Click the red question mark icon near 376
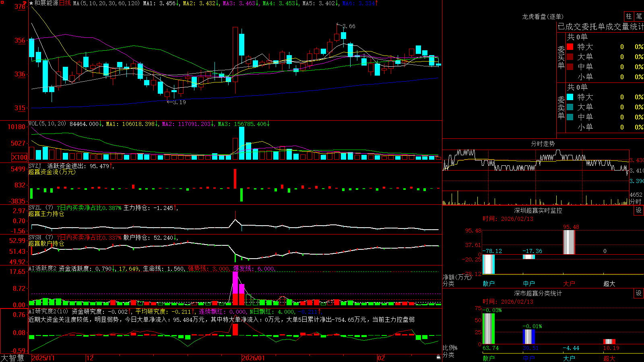The height and width of the screenshot is (362, 644). point(25,3)
